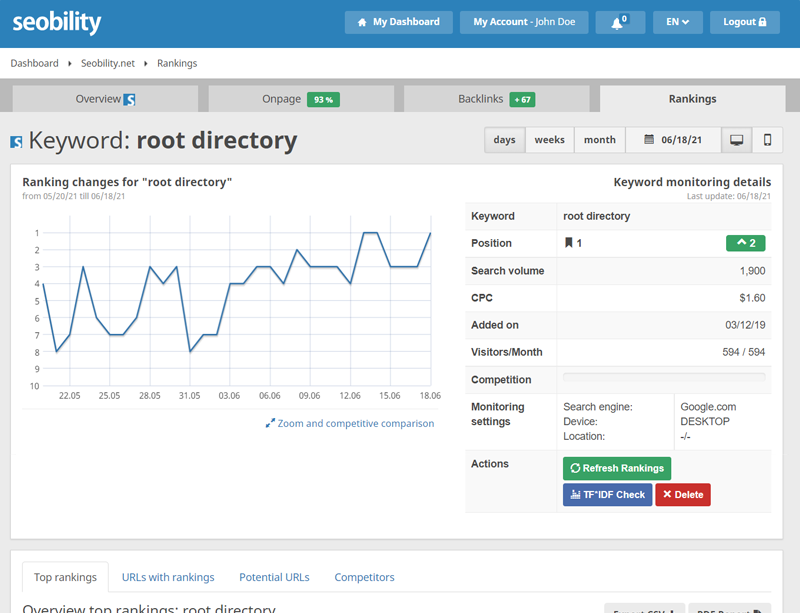Image resolution: width=800 pixels, height=613 pixels.
Task: Switch chart view to days
Action: (x=504, y=140)
